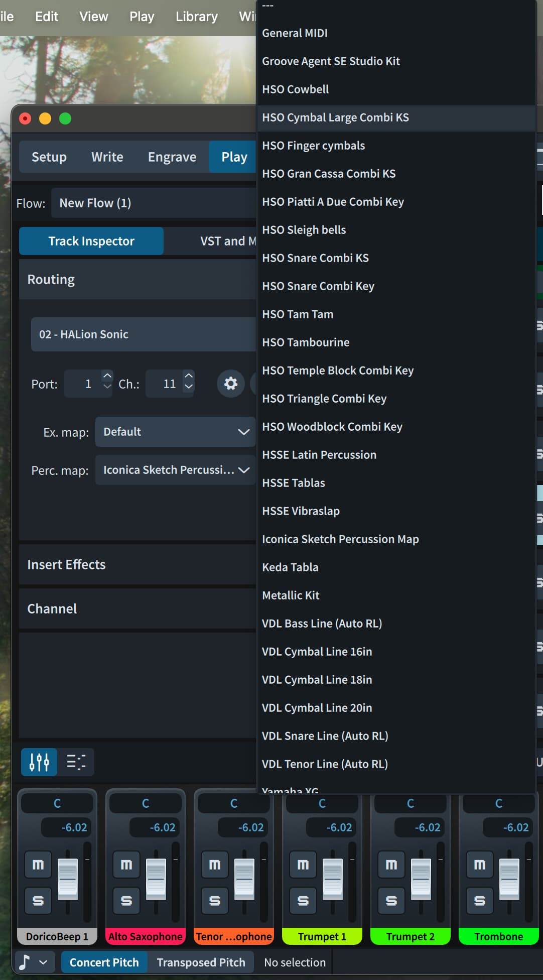The image size is (543, 980).
Task: Decrease the channel number with down arrow
Action: tap(189, 387)
